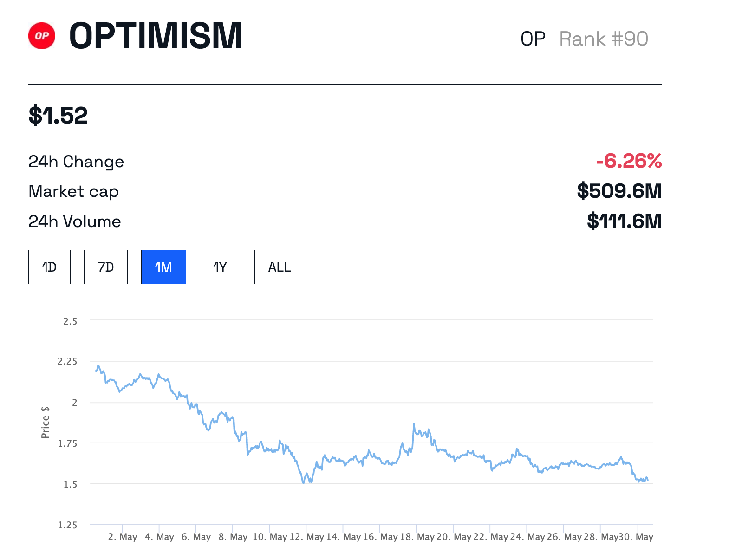729x560 pixels.
Task: Click the 24h Volume label
Action: [74, 221]
